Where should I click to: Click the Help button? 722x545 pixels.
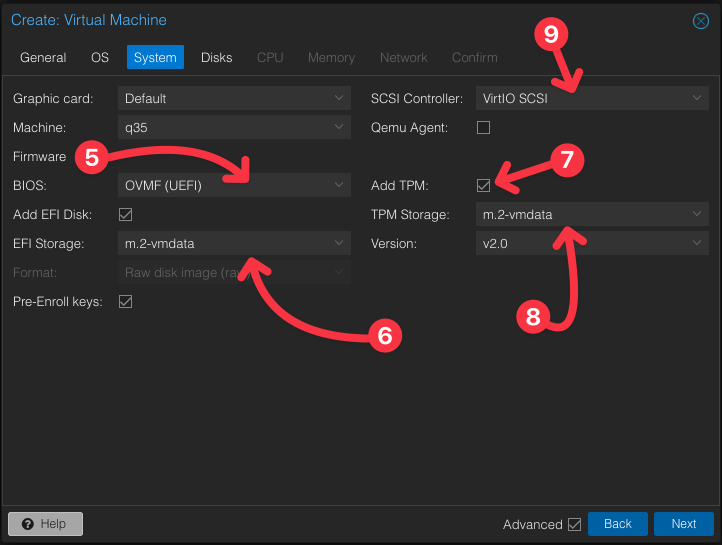pyautogui.click(x=45, y=524)
